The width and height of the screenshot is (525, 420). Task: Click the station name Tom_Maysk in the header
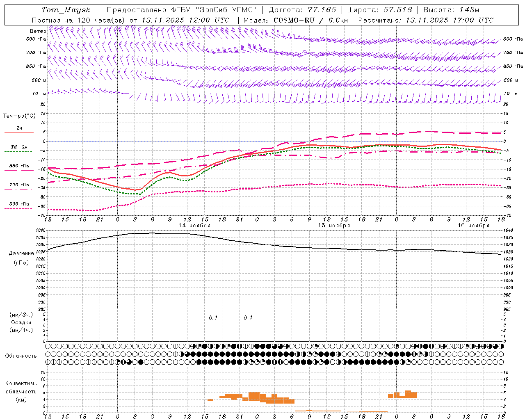coord(66,10)
